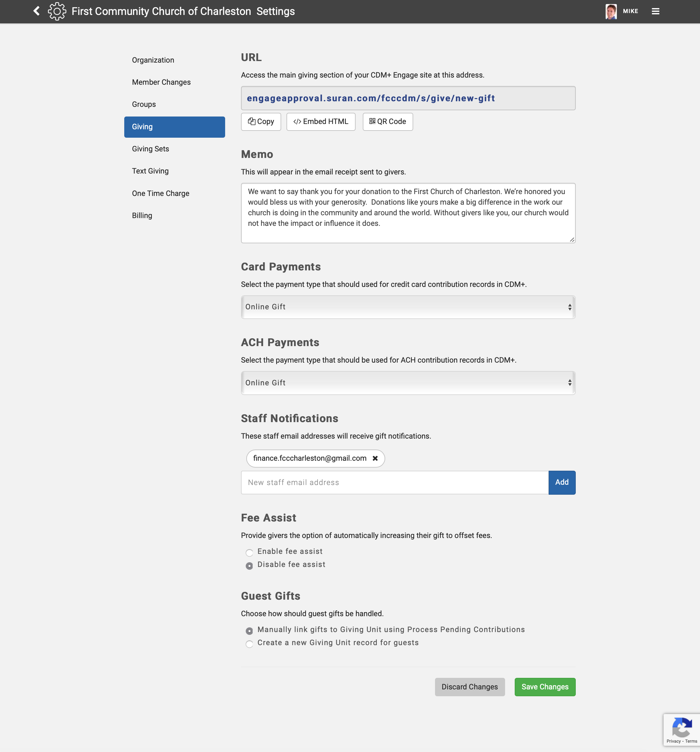This screenshot has width=700, height=752.
Task: Open the hamburger menu icon
Action: tap(655, 11)
